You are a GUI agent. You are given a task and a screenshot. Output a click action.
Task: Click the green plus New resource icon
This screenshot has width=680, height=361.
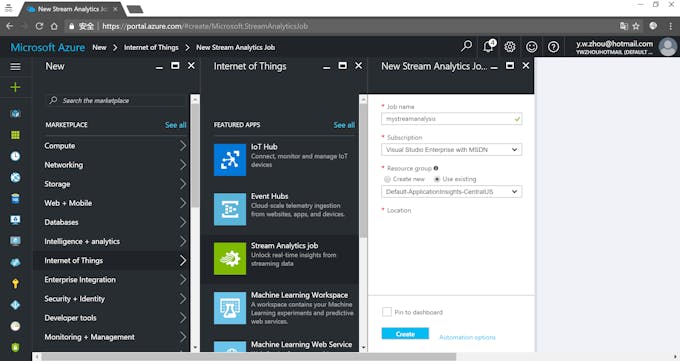[15, 87]
